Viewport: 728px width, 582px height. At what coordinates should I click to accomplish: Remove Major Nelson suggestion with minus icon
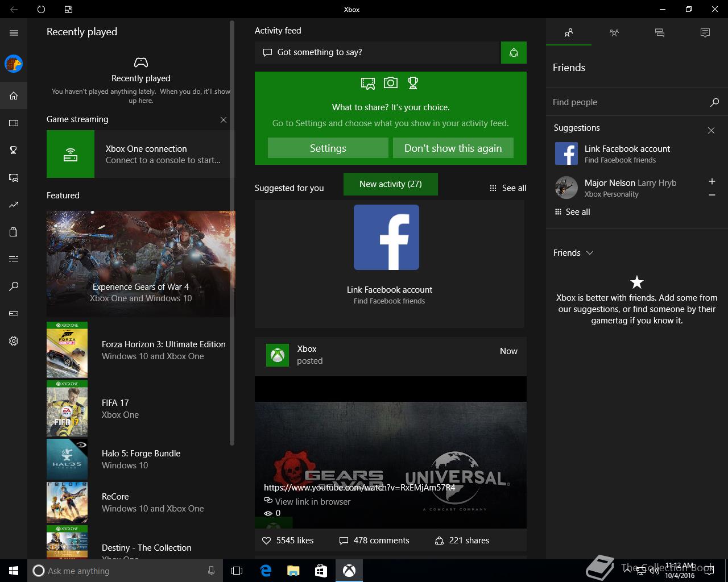pyautogui.click(x=712, y=195)
